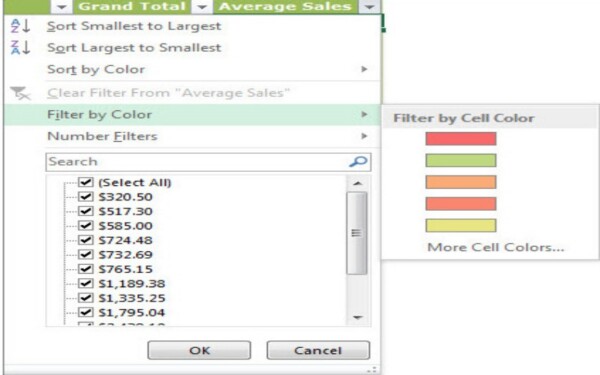The height and width of the screenshot is (375, 600).
Task: Expand Number Filters arrow
Action: pyautogui.click(x=364, y=136)
